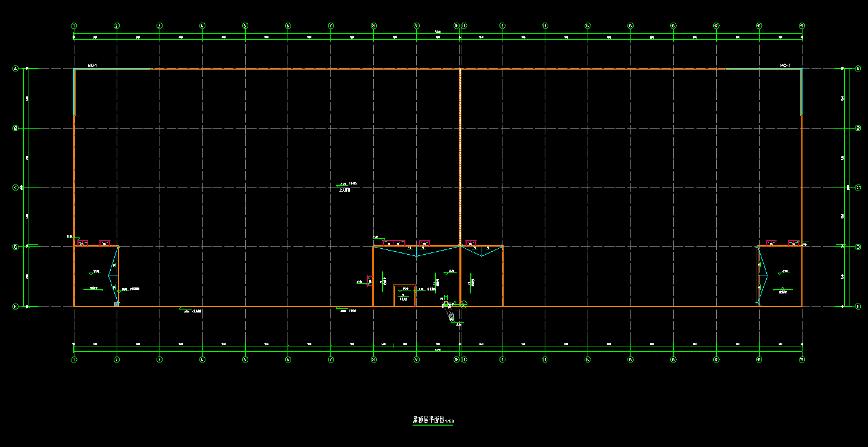Click the MQ-1 curtain wall label

point(92,65)
